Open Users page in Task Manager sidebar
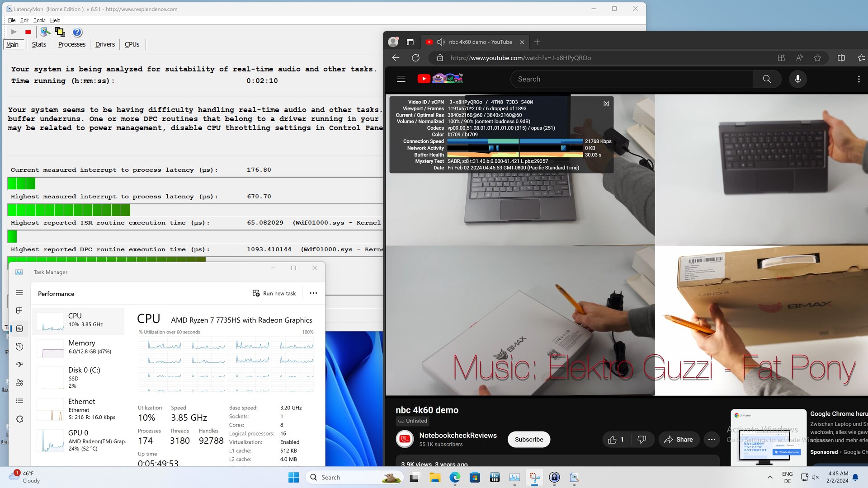 [x=19, y=383]
